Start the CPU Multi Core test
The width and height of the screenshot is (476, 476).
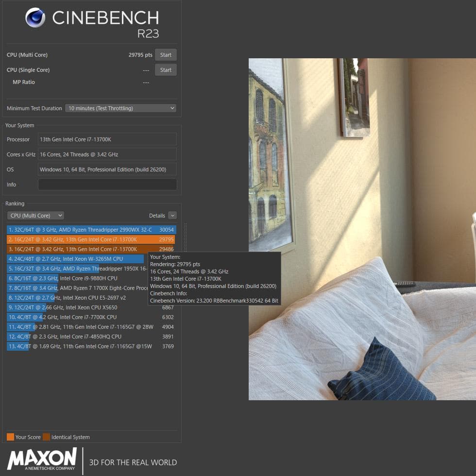pyautogui.click(x=166, y=55)
